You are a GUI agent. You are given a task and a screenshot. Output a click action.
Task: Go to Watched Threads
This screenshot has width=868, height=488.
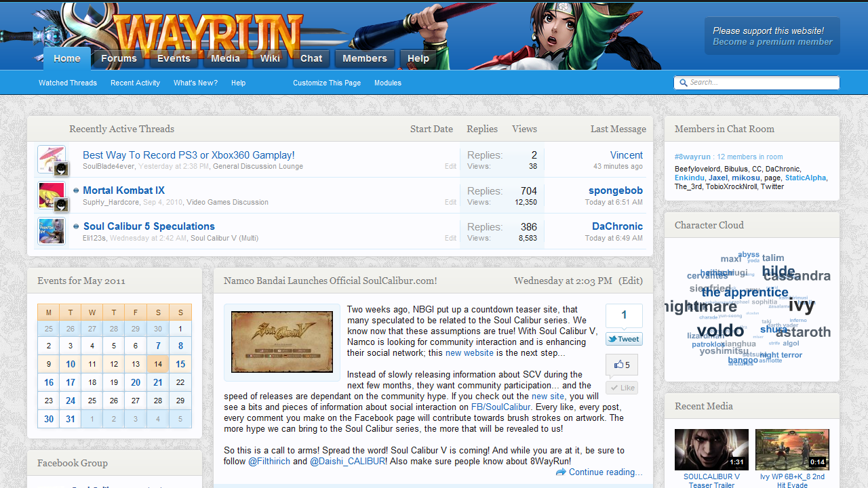pos(68,83)
